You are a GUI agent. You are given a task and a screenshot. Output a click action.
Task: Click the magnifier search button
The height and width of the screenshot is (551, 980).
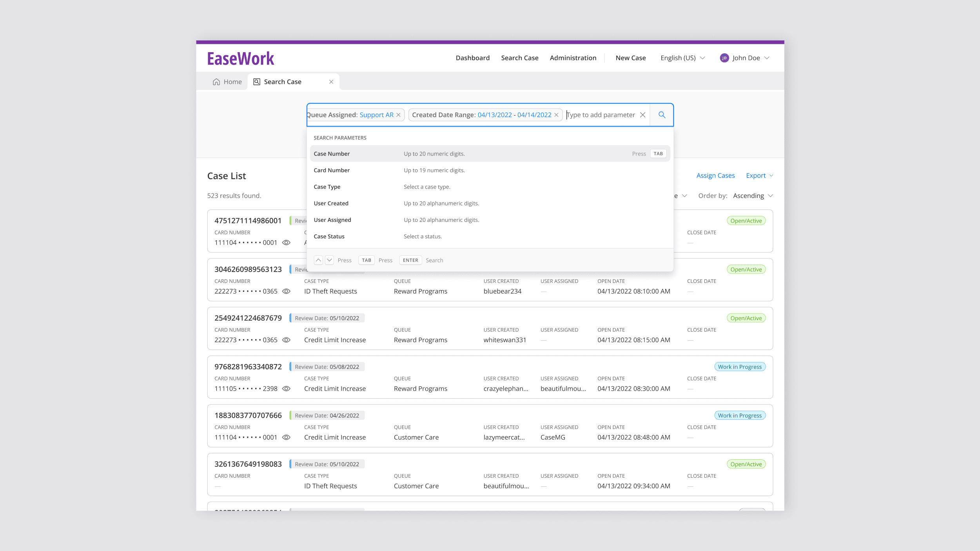662,115
